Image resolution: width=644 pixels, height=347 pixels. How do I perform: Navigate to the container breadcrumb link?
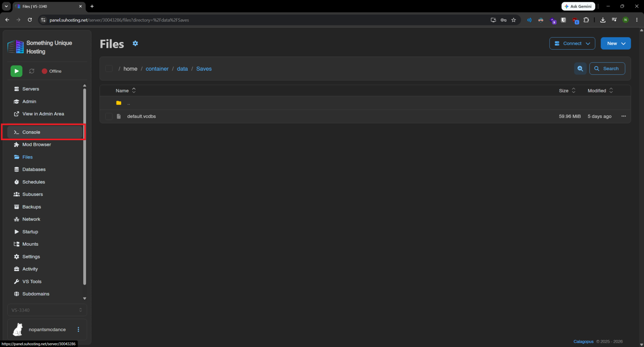click(157, 69)
